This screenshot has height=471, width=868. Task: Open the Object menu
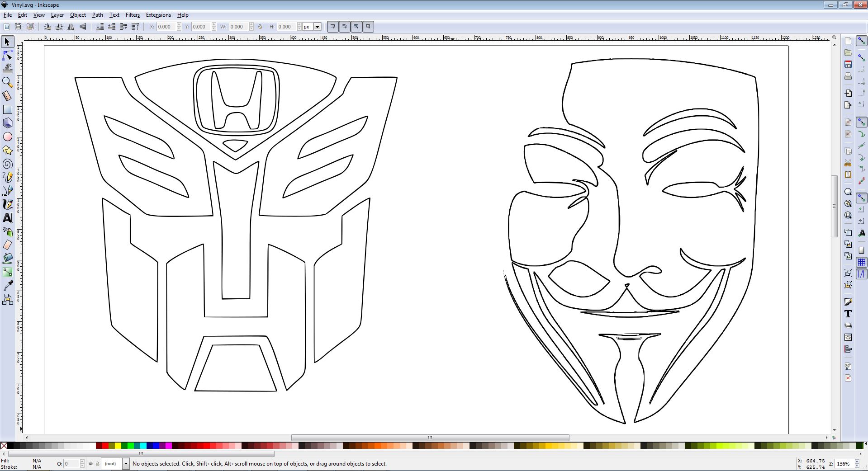tap(78, 15)
